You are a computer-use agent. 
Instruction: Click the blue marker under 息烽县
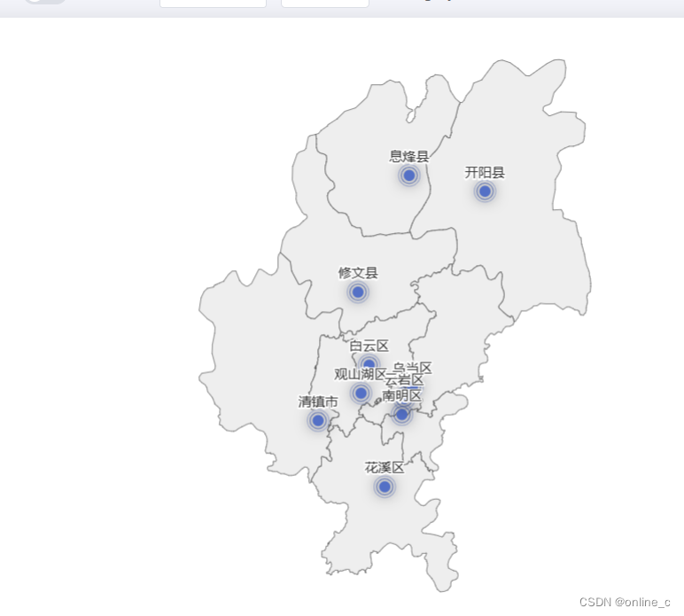(408, 175)
